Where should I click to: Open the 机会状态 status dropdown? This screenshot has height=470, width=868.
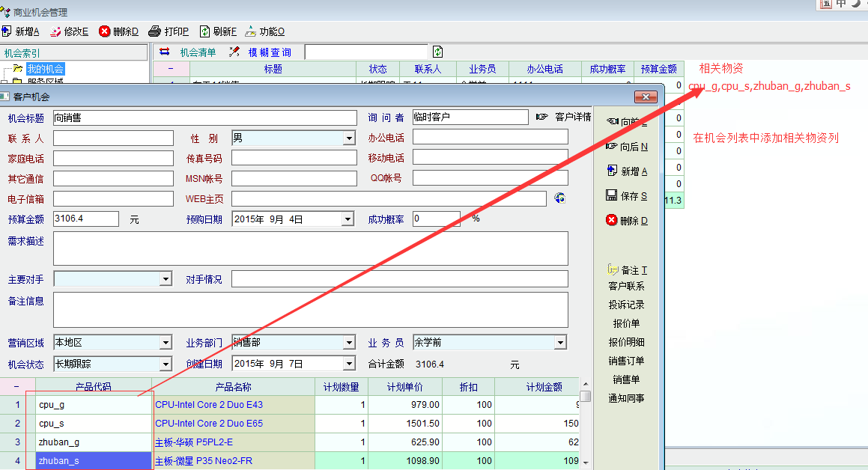pyautogui.click(x=166, y=364)
